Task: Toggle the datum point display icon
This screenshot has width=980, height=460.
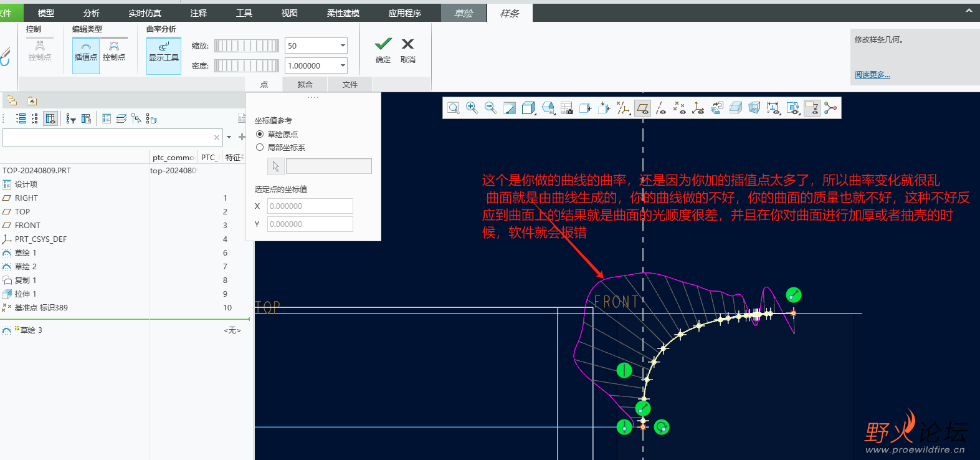Action: pos(680,108)
